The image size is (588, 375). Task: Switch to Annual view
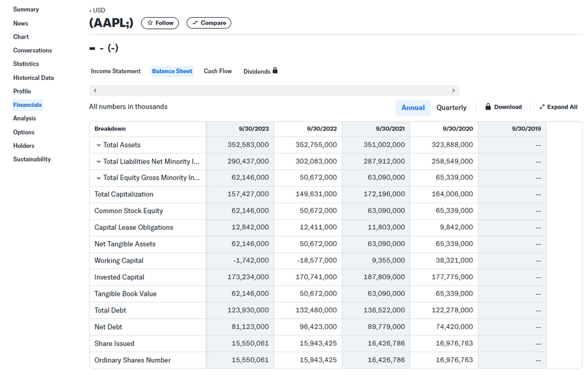pyautogui.click(x=413, y=107)
